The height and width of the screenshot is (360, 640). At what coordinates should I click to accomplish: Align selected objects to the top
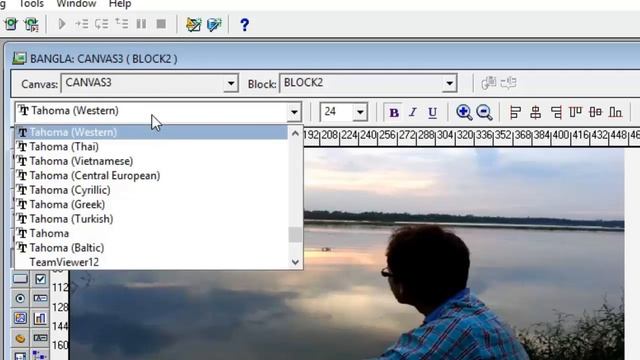(576, 112)
